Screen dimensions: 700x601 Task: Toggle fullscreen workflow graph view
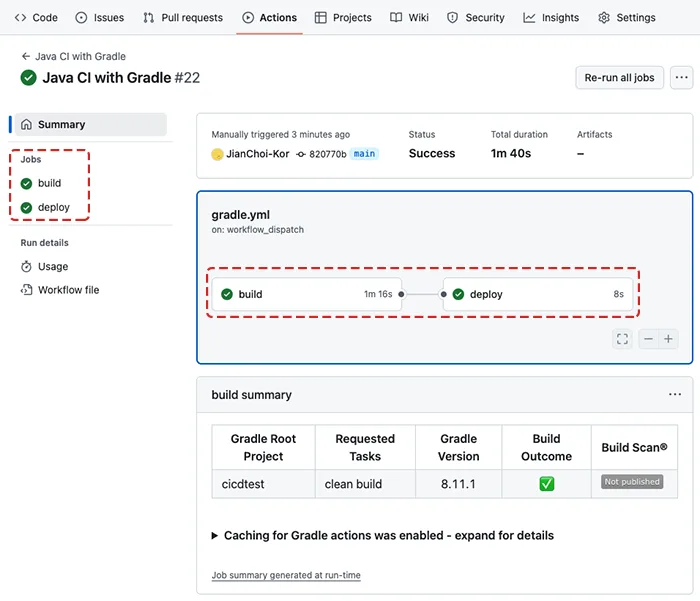[622, 339]
